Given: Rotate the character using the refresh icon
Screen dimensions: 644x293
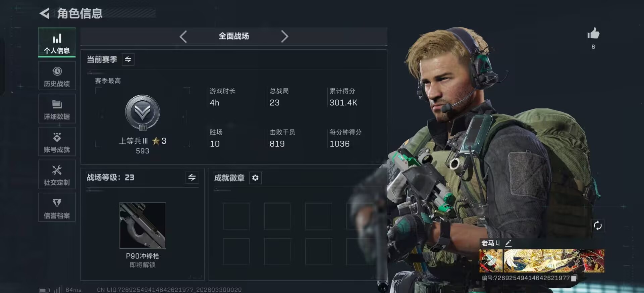Looking at the screenshot, I should pyautogui.click(x=597, y=226).
